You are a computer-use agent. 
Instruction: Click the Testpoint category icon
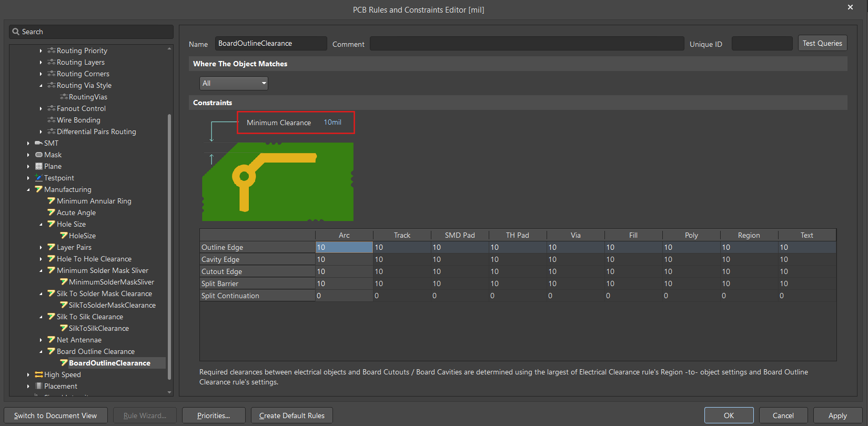coord(38,178)
